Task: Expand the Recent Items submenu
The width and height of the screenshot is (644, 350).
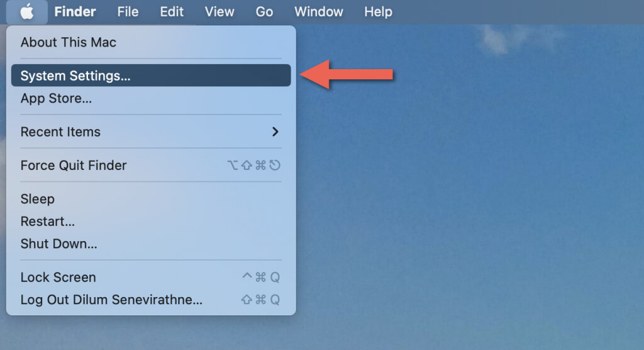Action: [x=60, y=132]
